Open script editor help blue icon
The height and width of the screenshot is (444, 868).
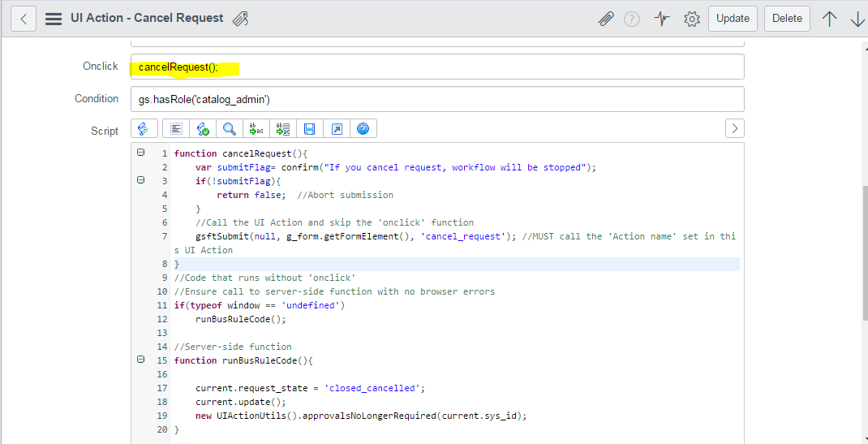363,128
